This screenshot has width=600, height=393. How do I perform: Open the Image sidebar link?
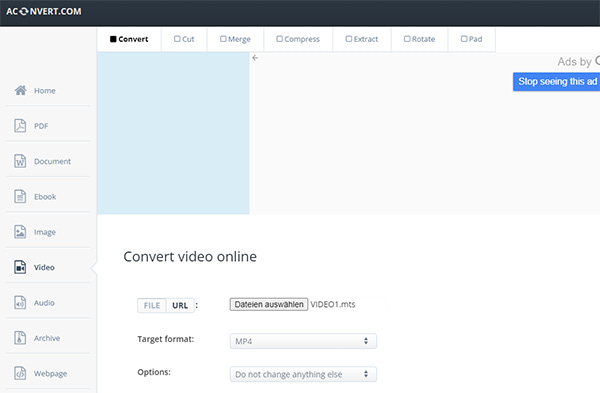[x=45, y=232]
